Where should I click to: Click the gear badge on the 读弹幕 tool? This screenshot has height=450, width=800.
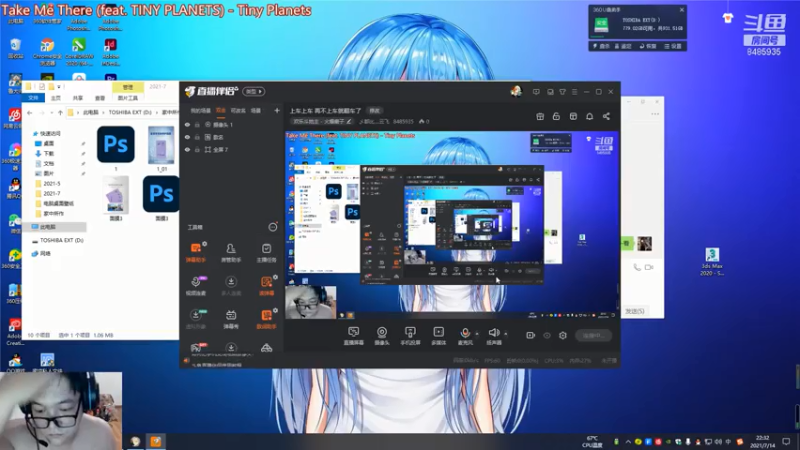pos(275,277)
